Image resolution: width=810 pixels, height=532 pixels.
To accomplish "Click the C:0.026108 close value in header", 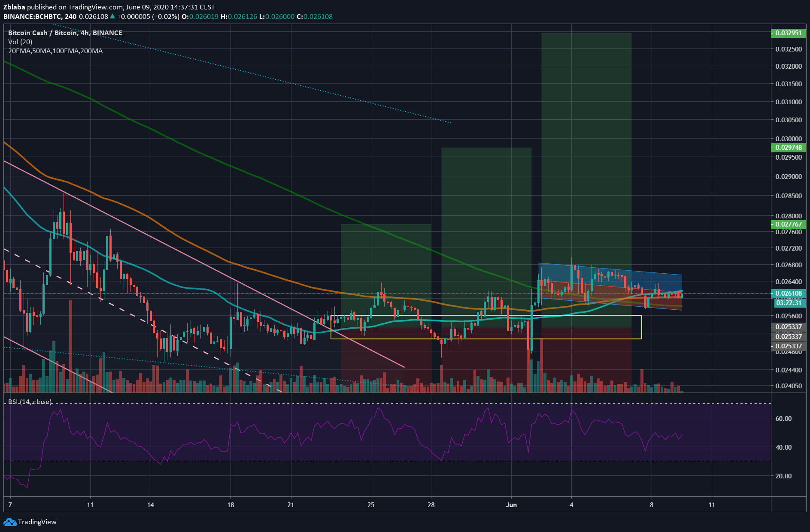I will (x=315, y=16).
